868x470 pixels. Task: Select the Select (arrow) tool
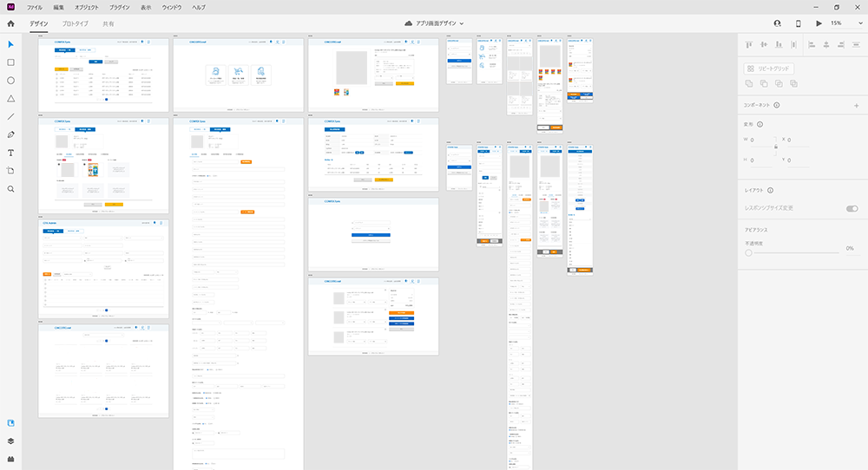click(10, 44)
